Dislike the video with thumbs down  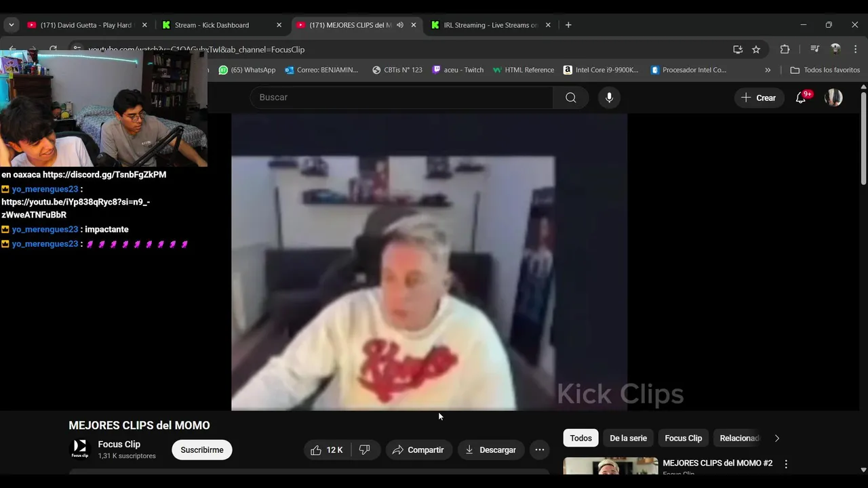365,450
